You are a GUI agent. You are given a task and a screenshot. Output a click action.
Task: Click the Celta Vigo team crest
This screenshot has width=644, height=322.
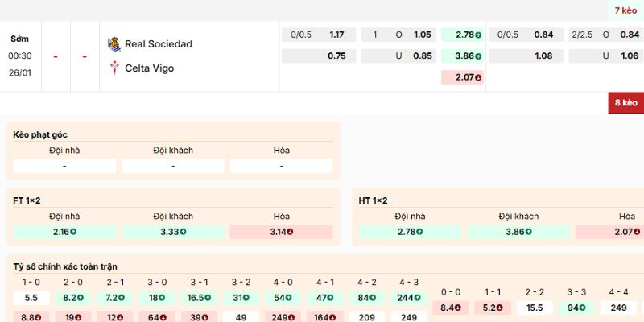(114, 68)
